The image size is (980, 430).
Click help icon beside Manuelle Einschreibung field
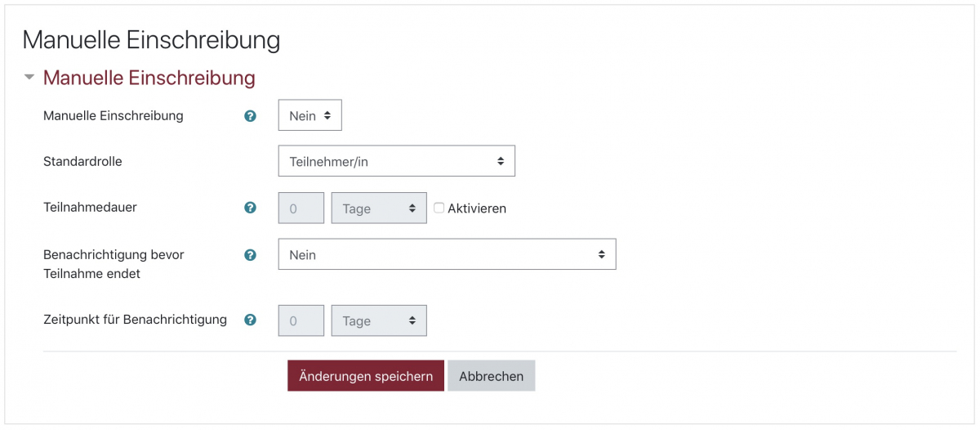click(251, 116)
